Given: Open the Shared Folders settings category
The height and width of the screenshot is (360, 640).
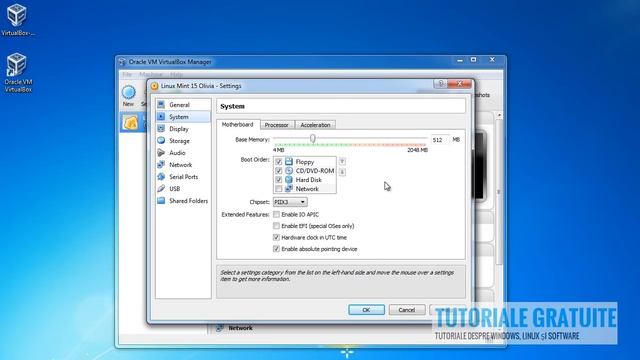Looking at the screenshot, I should point(183,201).
